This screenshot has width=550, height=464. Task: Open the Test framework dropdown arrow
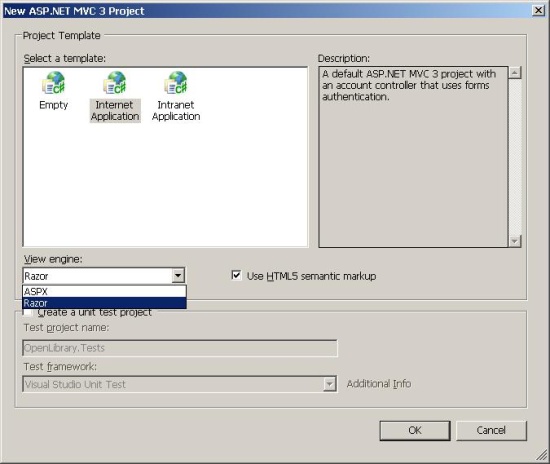point(329,384)
